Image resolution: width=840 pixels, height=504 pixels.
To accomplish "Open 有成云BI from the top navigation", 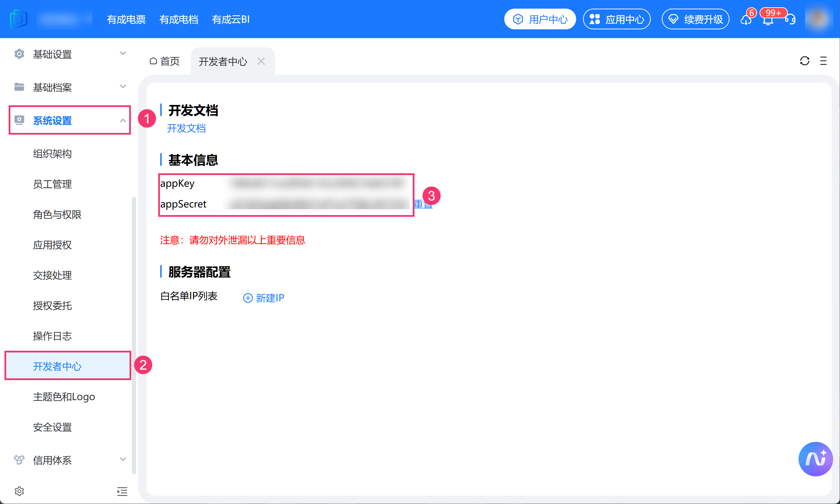I will click(231, 20).
